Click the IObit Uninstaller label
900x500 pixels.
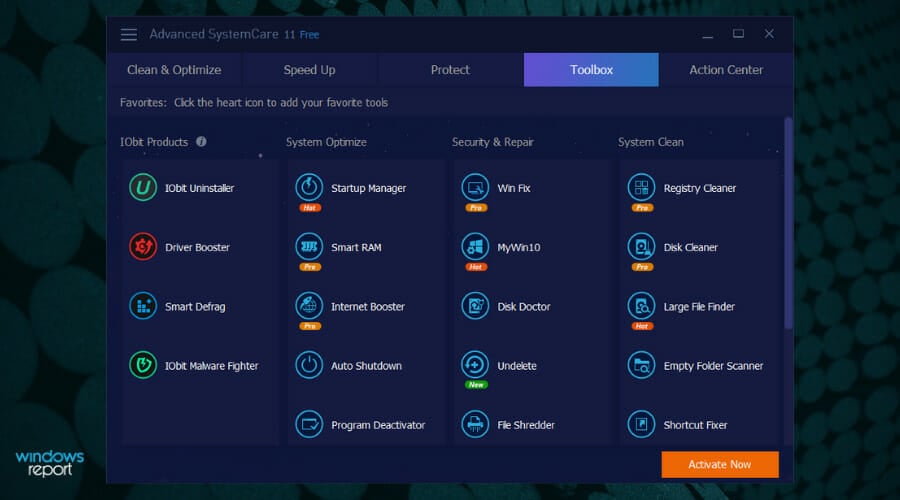tap(199, 188)
